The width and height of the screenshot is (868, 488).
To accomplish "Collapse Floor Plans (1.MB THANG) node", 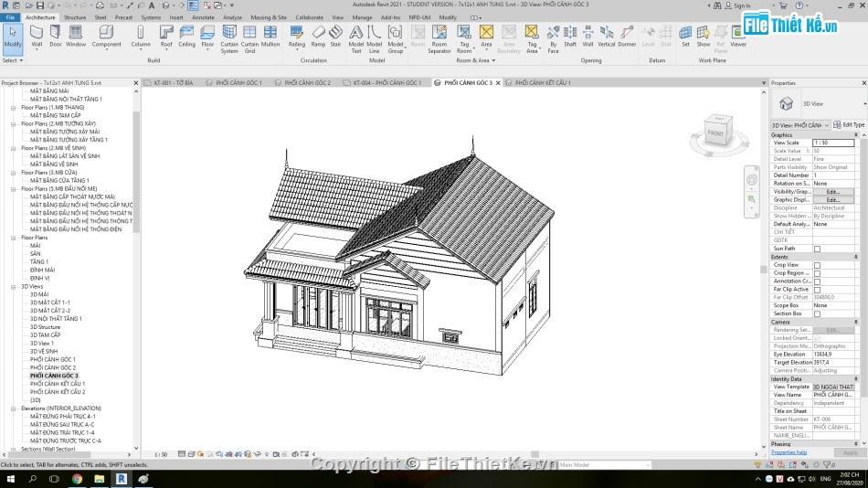I will pos(14,108).
